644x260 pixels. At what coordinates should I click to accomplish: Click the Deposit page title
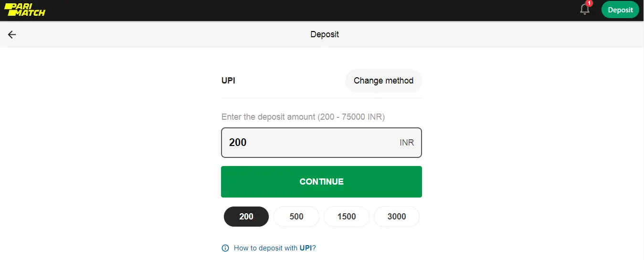click(x=325, y=34)
